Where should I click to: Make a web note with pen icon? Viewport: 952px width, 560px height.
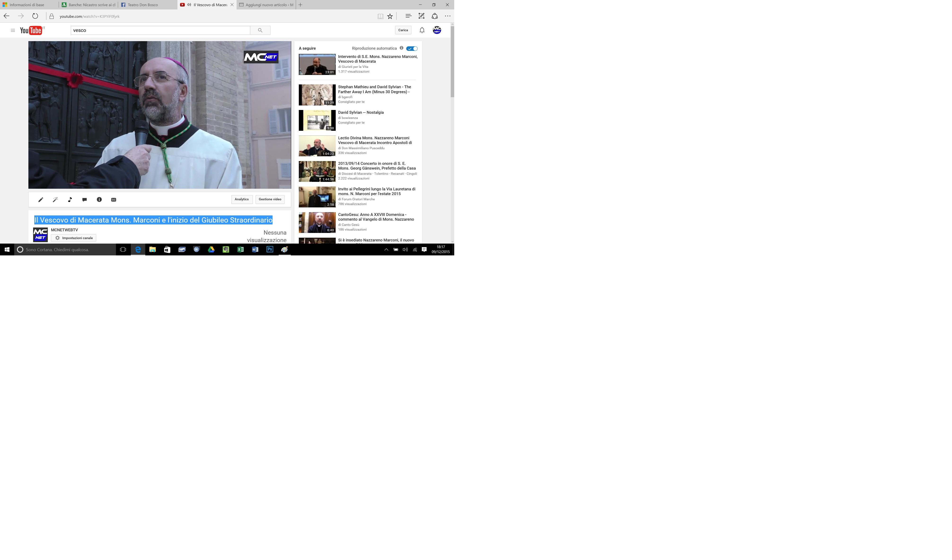422,16
